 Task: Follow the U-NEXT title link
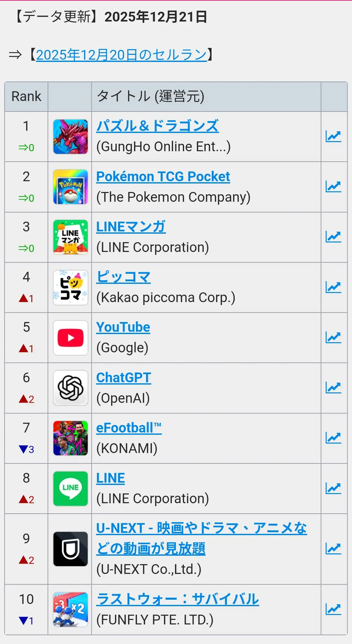pos(201,529)
